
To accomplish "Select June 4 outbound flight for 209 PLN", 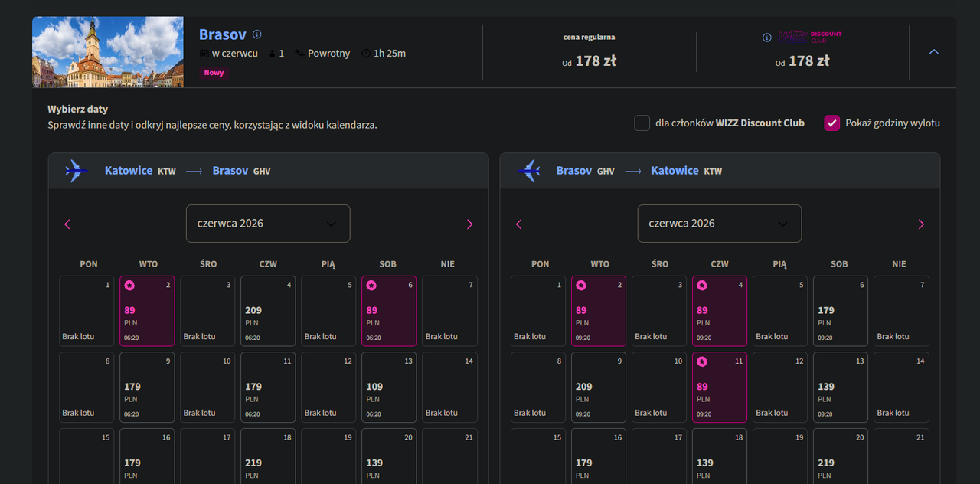I will click(268, 311).
